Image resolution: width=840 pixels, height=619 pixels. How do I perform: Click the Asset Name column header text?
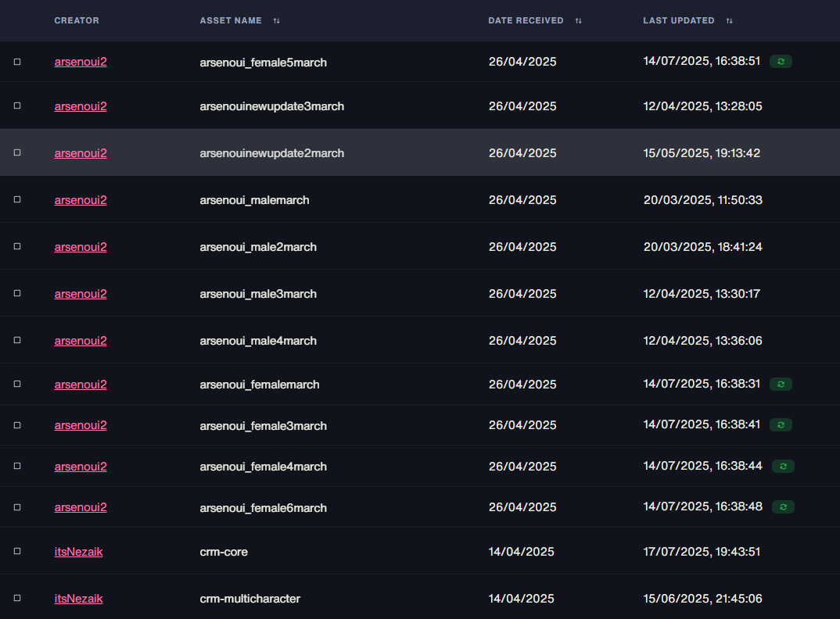[x=231, y=20]
